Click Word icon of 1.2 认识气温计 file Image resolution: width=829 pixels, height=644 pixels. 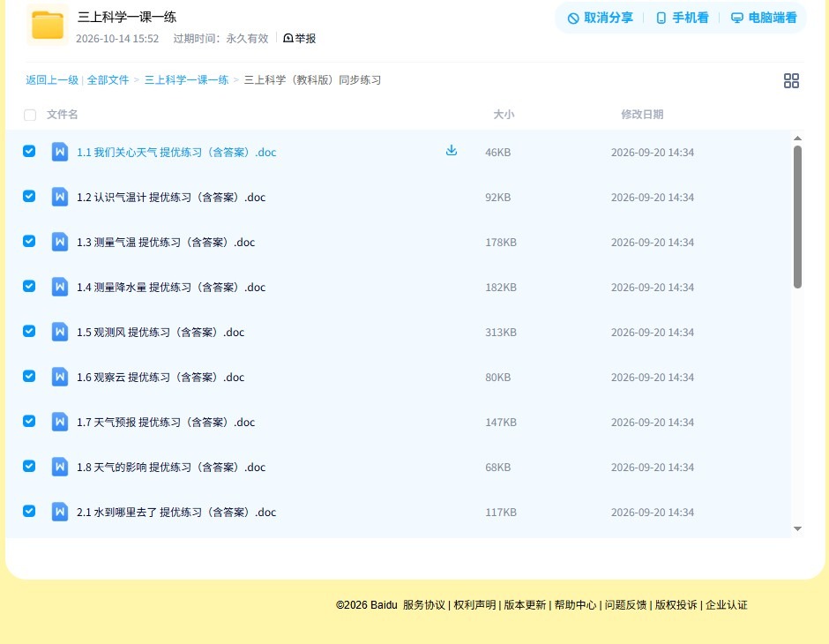pyautogui.click(x=60, y=198)
